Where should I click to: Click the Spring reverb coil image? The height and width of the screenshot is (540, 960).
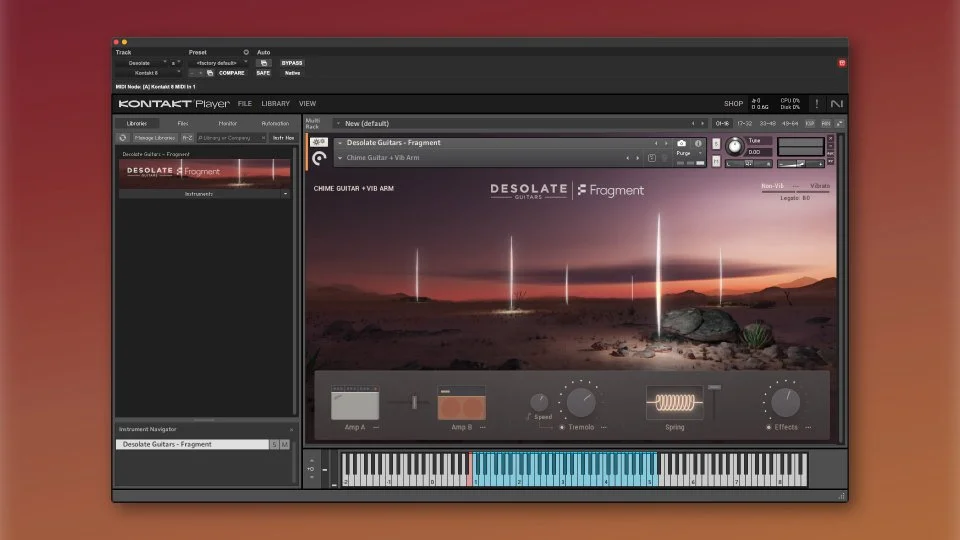(675, 402)
